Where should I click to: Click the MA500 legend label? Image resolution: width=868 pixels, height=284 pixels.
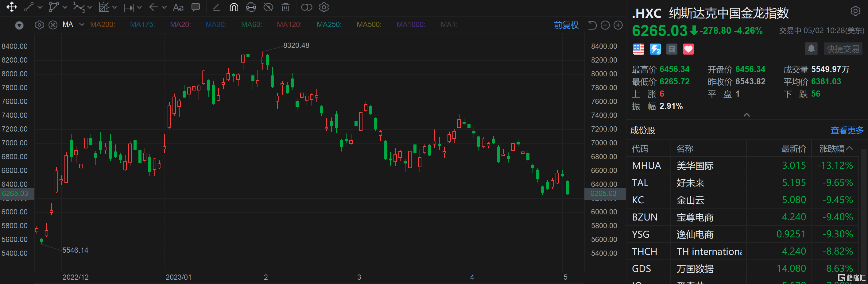(369, 25)
